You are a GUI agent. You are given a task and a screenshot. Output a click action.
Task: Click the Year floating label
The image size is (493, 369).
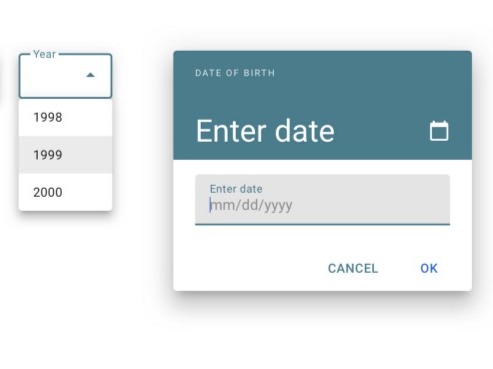(x=44, y=54)
